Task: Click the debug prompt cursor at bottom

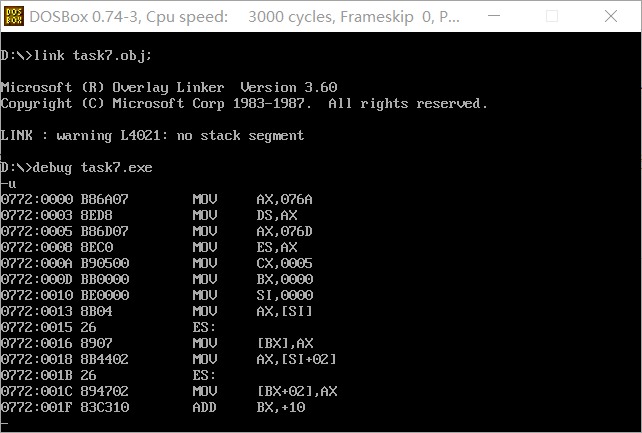Action: pyautogui.click(x=5, y=424)
